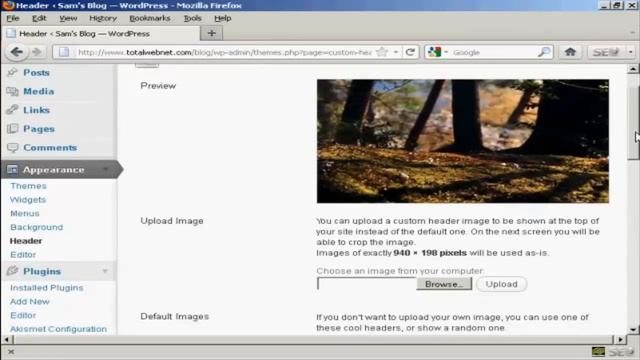Open the Edit menu
Image resolution: width=640 pixels, height=360 pixels.
pyautogui.click(x=39, y=18)
